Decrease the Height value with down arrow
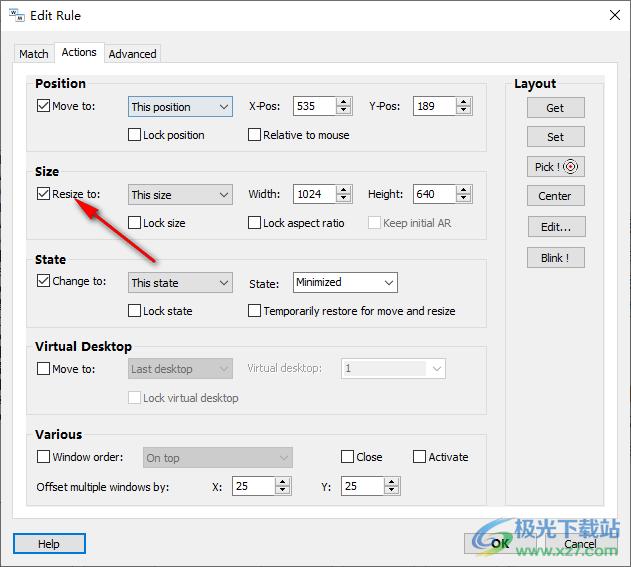The image size is (631, 567). click(462, 199)
